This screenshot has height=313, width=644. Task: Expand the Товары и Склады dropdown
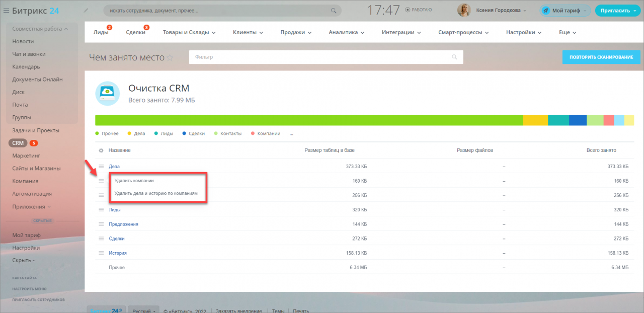(x=189, y=32)
